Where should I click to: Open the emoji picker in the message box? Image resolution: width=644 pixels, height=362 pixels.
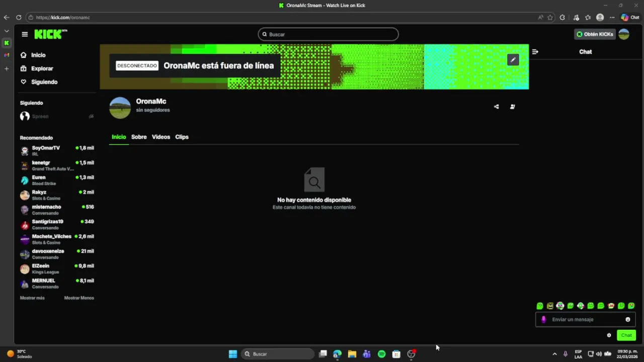tap(627, 319)
